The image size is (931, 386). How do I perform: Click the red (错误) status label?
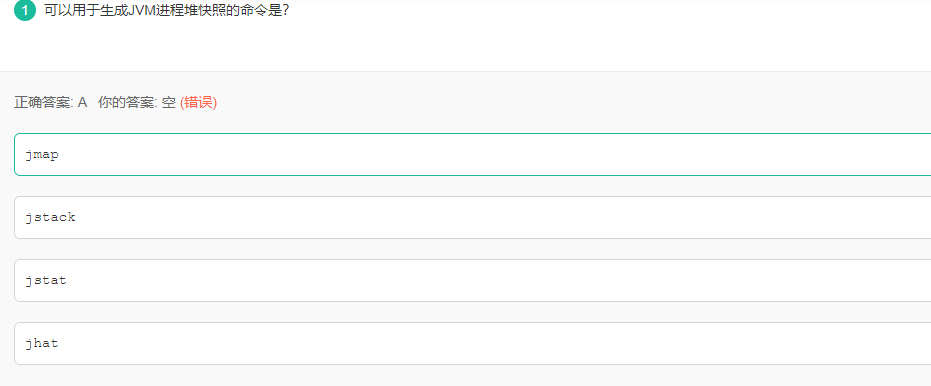click(x=198, y=103)
